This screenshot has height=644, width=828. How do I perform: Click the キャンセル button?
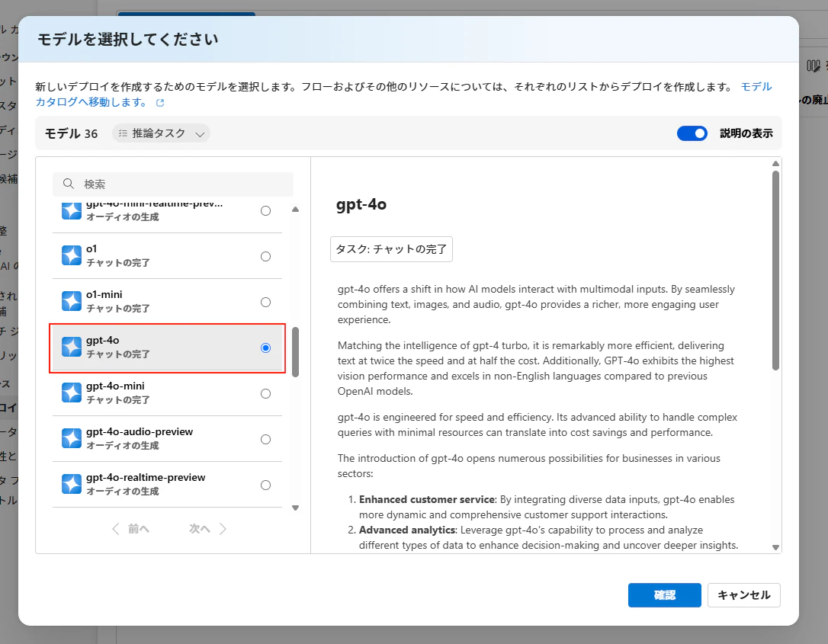(743, 595)
